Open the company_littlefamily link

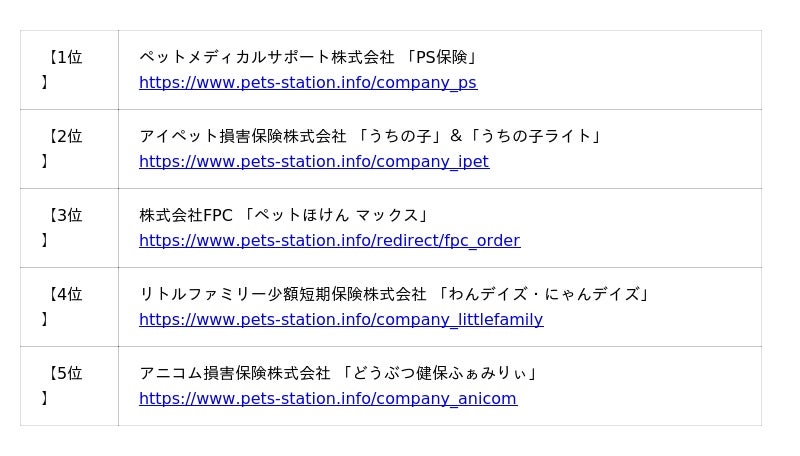tap(341, 319)
